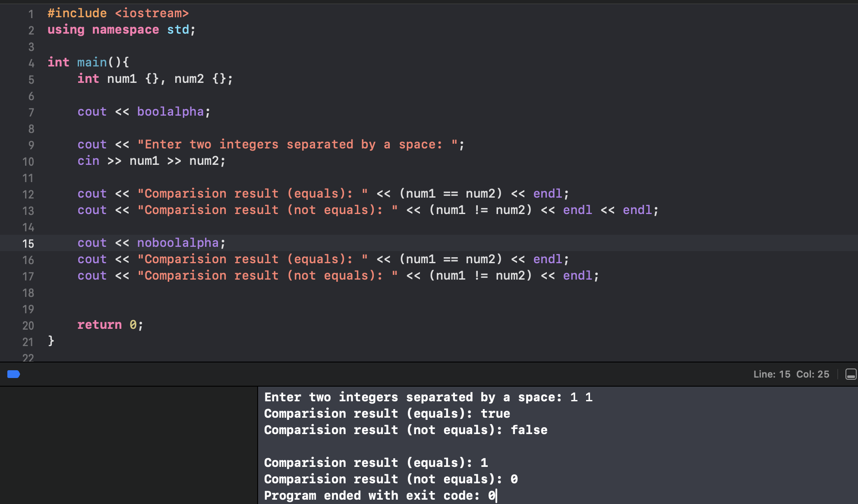Click the 'return' keyword in code
The image size is (858, 504).
tap(99, 324)
